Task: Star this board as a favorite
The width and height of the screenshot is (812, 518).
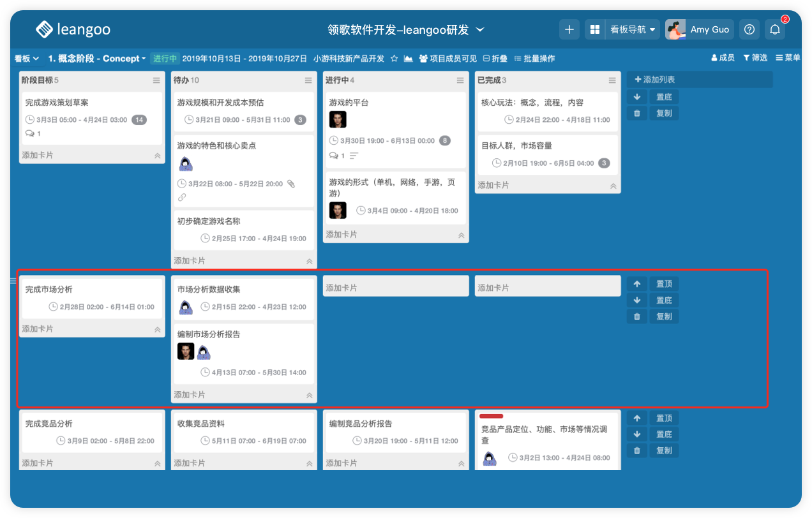Action: tap(394, 59)
